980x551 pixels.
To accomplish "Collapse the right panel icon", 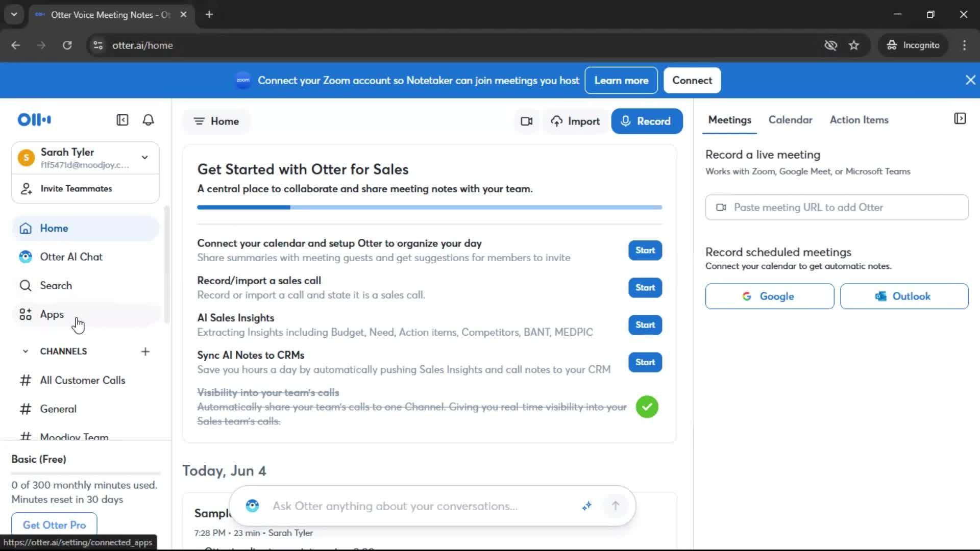I will (x=960, y=119).
